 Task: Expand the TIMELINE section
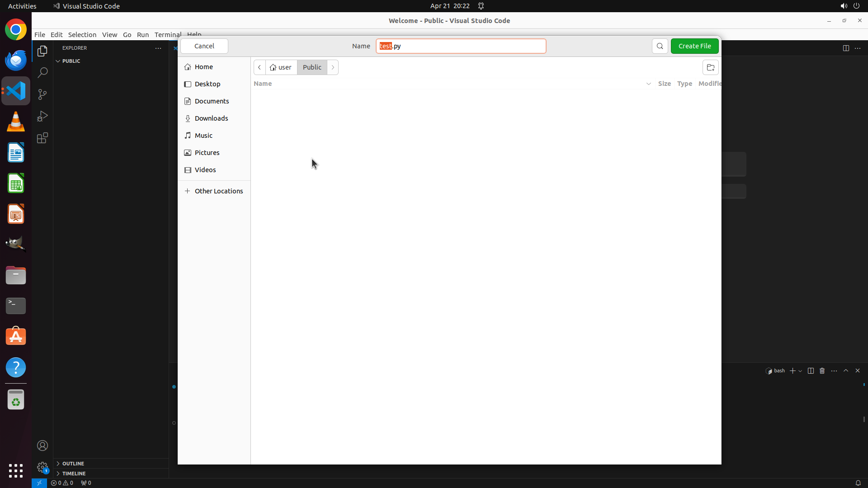click(74, 474)
